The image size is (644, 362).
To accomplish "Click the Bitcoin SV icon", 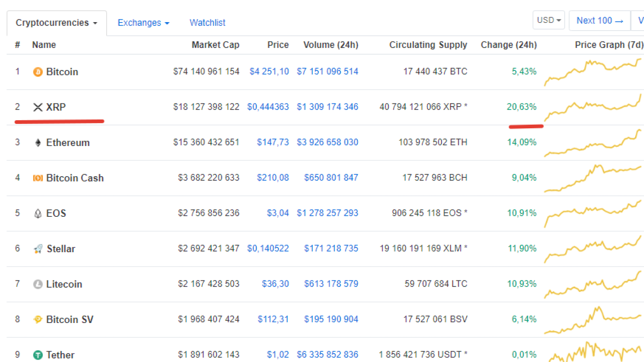I will 38,320.
